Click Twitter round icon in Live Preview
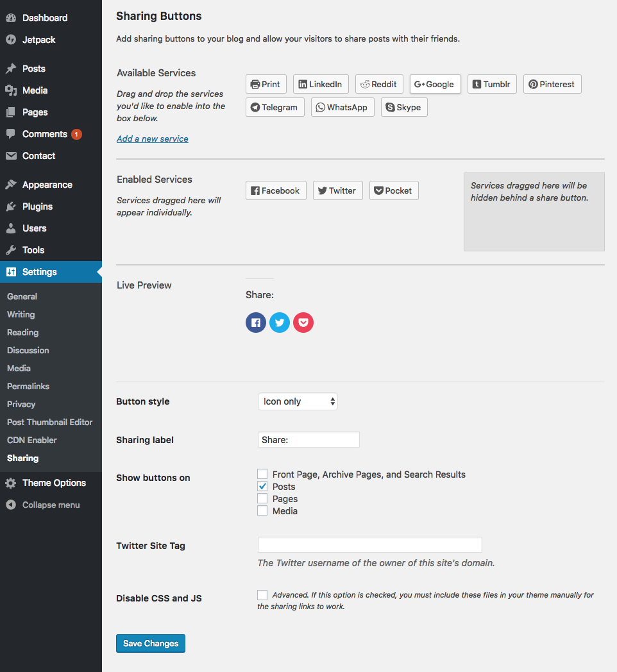The height and width of the screenshot is (672, 617). [280, 323]
